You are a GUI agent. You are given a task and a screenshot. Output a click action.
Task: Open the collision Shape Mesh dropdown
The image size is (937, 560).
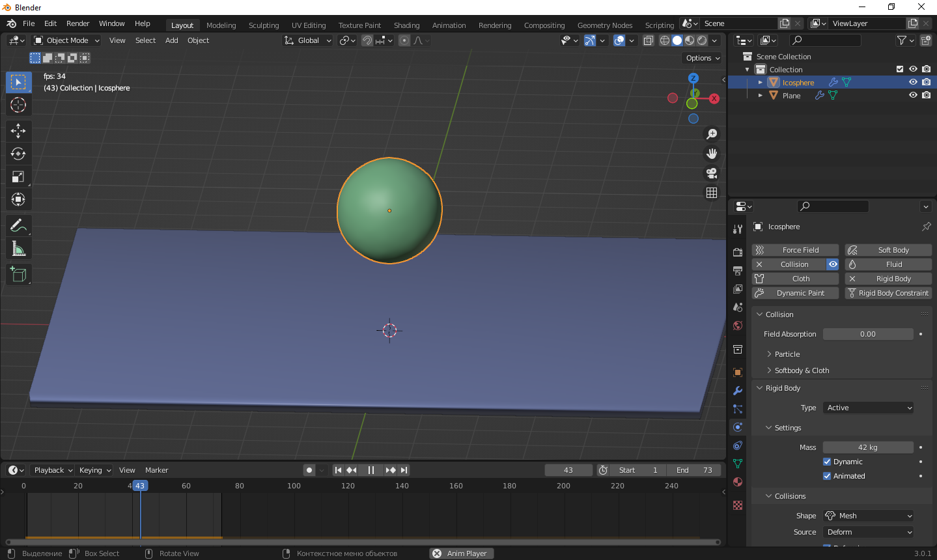pos(869,516)
